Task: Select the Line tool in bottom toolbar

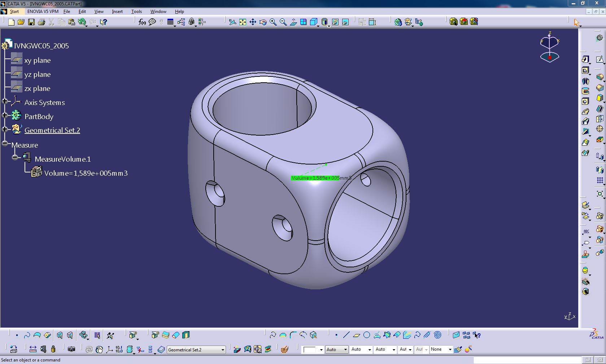Action: [x=346, y=335]
